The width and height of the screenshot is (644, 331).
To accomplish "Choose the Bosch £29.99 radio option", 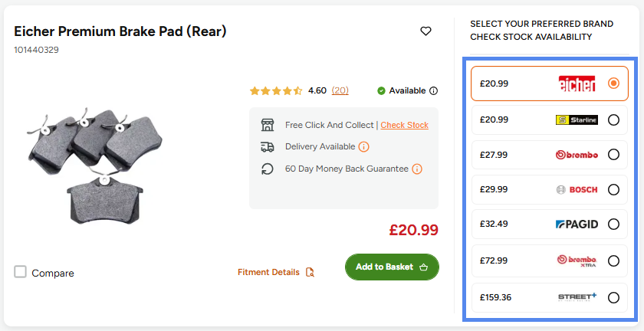I will [x=613, y=190].
